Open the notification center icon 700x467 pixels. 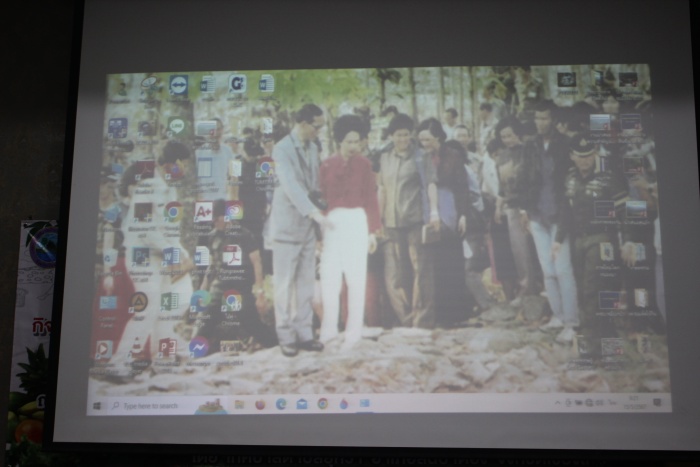point(657,402)
